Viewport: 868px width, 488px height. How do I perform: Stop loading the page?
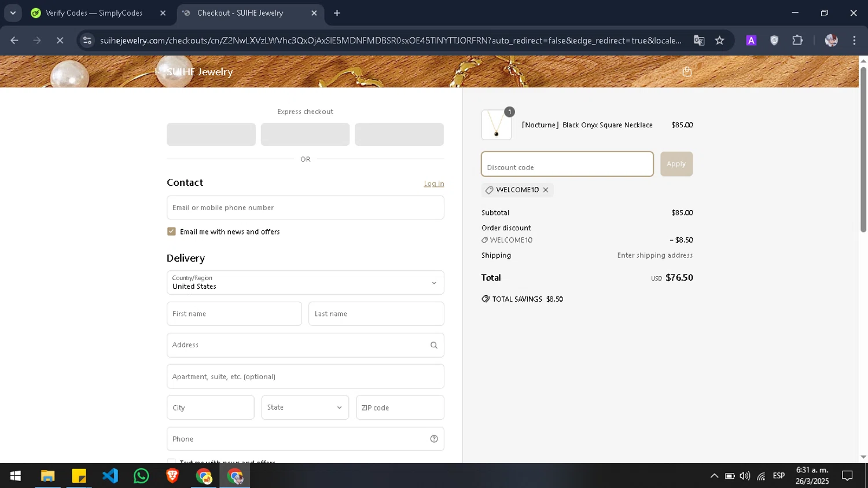pyautogui.click(x=60, y=41)
